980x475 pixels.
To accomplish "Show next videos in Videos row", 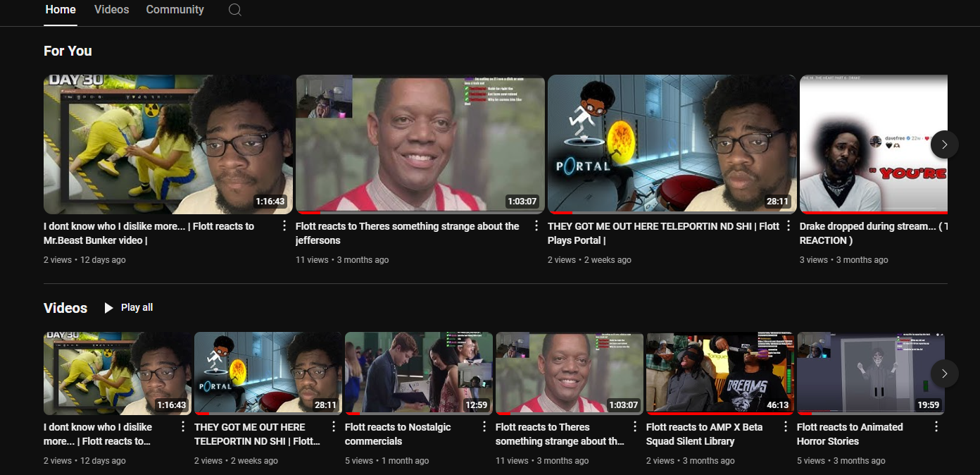I will (945, 374).
